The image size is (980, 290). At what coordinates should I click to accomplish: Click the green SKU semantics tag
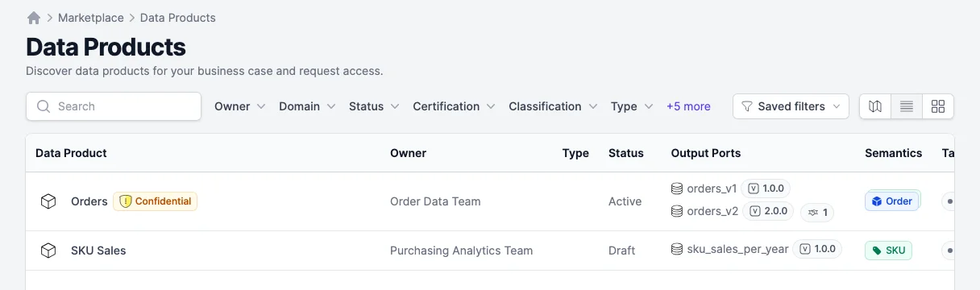click(x=889, y=251)
